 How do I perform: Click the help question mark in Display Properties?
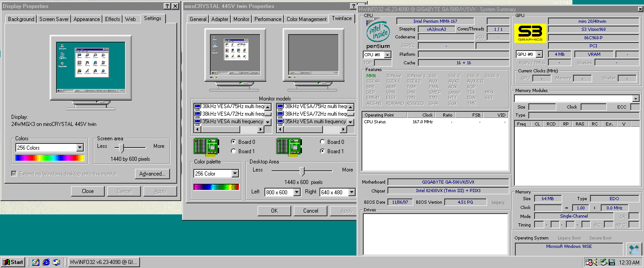(167, 6)
